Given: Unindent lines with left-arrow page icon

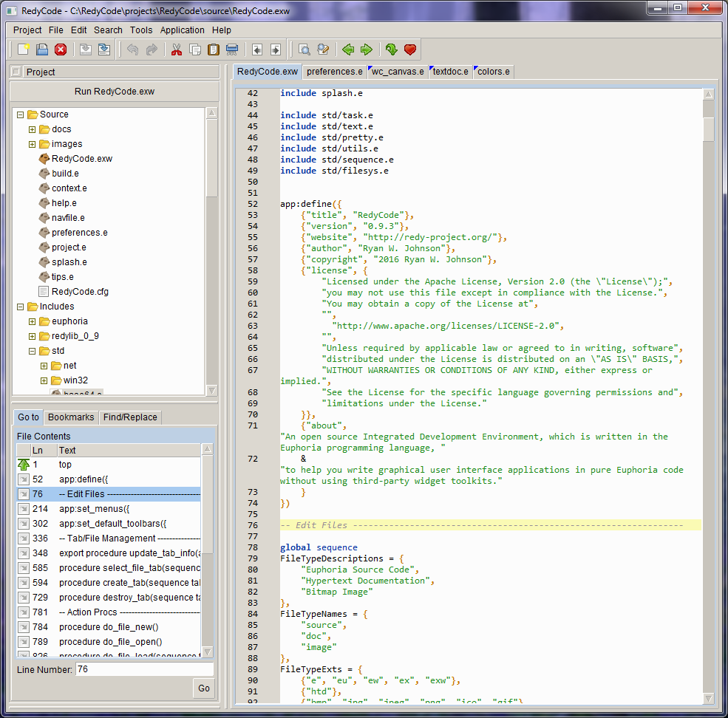Looking at the screenshot, I should click(257, 49).
